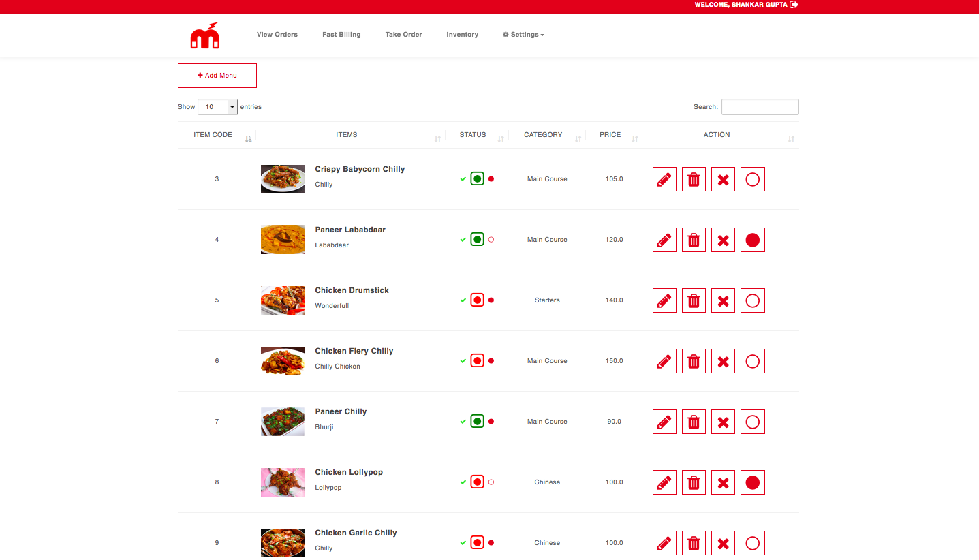Screen dimensions: 979x560
Task: Toggle filled circle button for Chicken Lollypop
Action: 752,482
